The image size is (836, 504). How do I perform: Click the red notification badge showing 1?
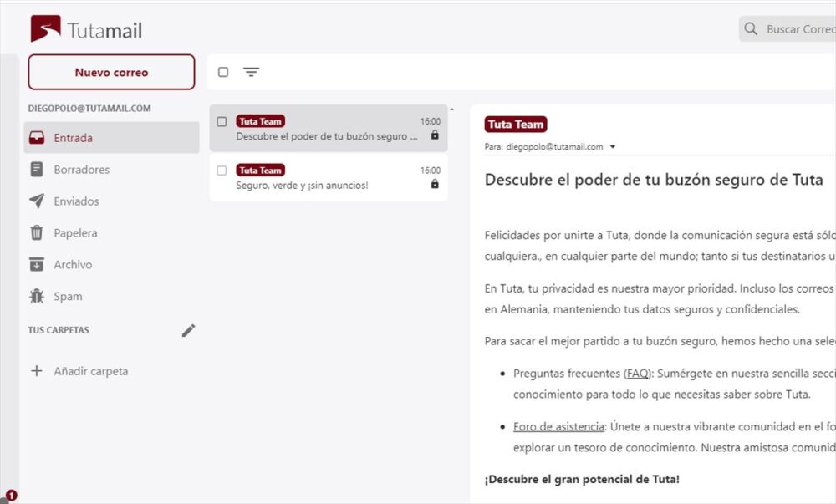(x=11, y=496)
